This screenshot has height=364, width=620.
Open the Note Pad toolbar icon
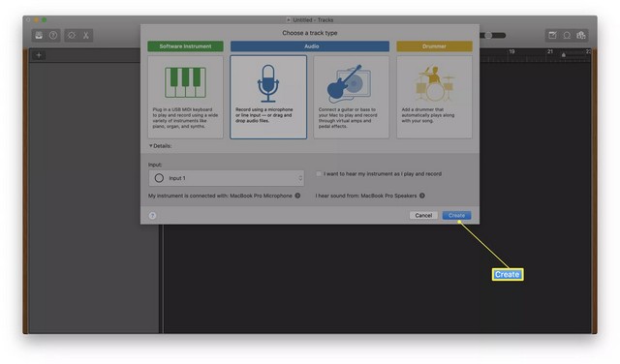pyautogui.click(x=552, y=35)
